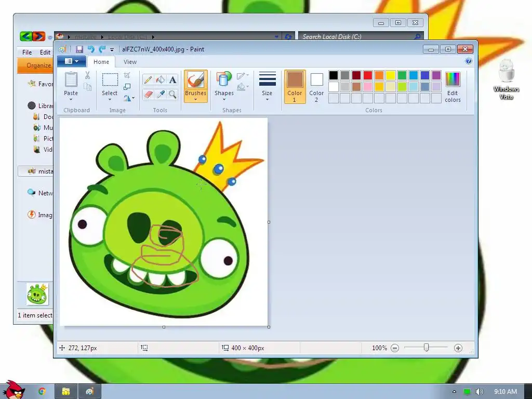The height and width of the screenshot is (399, 532).
Task: Click the canvas bottom-right resize handle
Action: click(x=269, y=327)
